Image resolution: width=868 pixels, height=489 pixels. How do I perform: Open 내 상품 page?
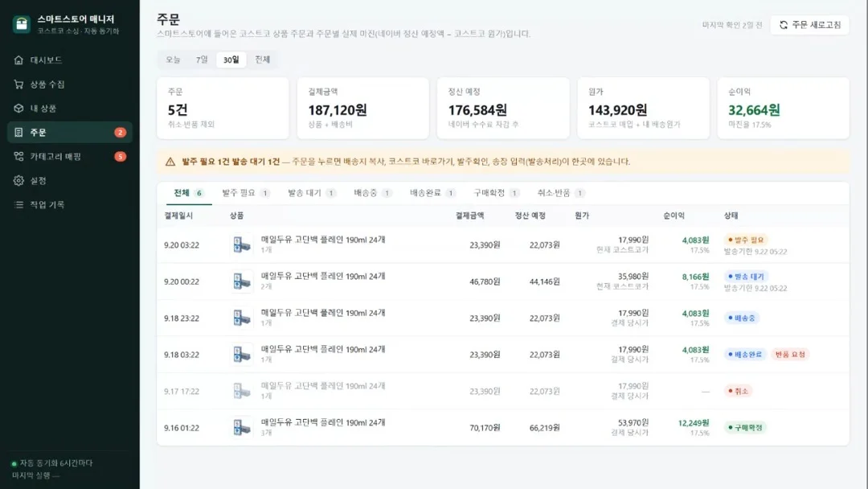(70, 108)
